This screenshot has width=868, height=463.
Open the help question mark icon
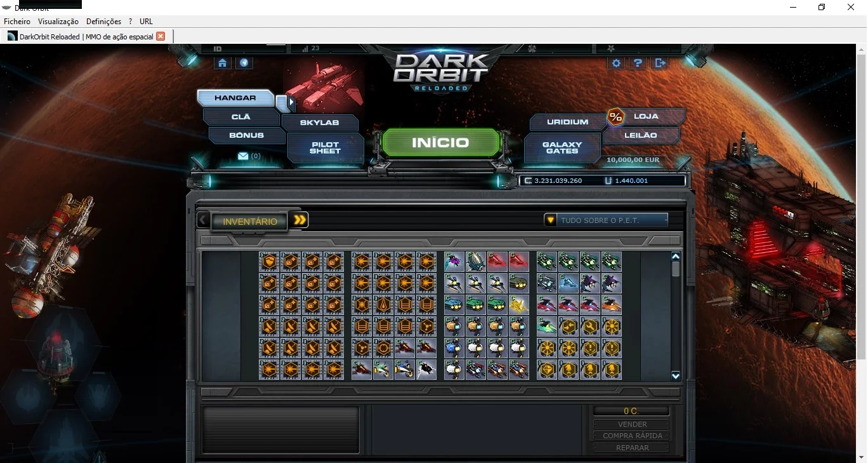tap(638, 63)
